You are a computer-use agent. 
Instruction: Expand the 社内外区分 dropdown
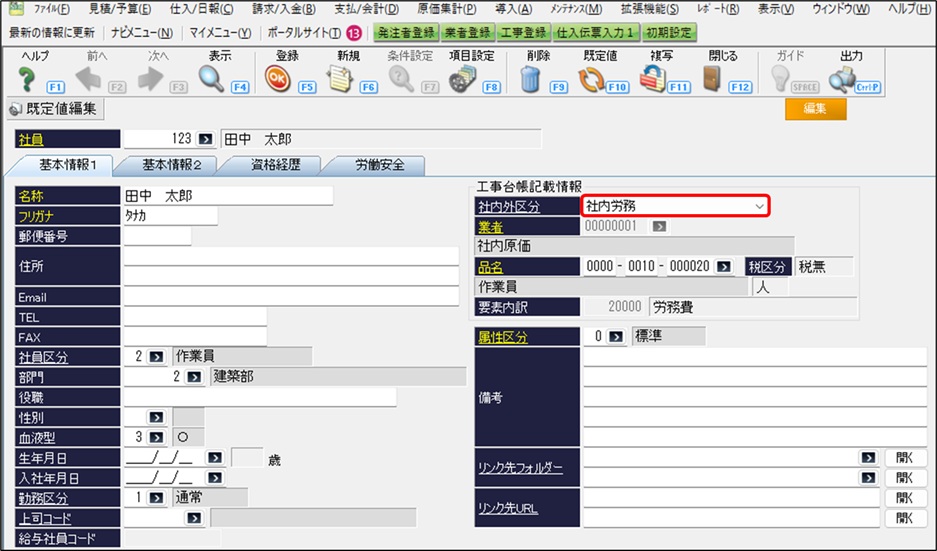pos(760,206)
